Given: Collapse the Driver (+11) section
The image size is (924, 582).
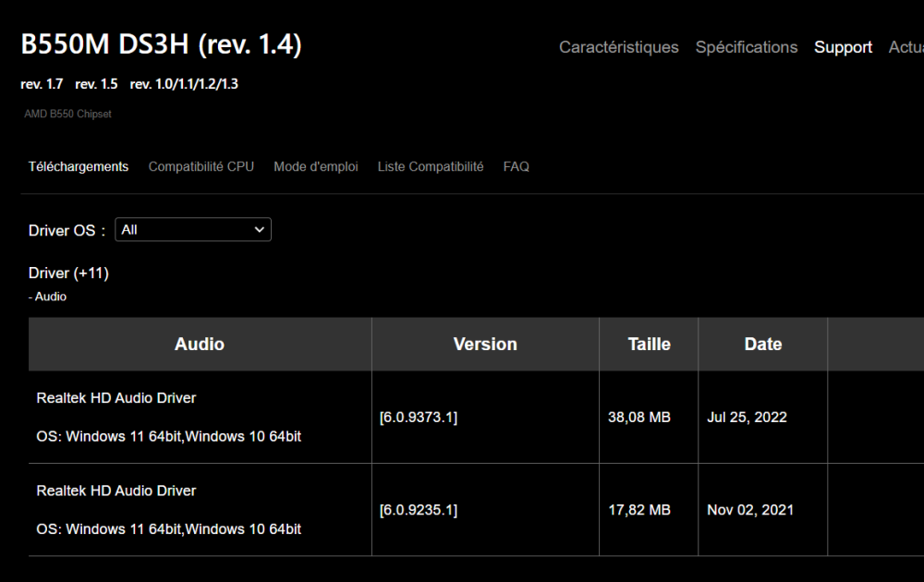Looking at the screenshot, I should [x=68, y=273].
